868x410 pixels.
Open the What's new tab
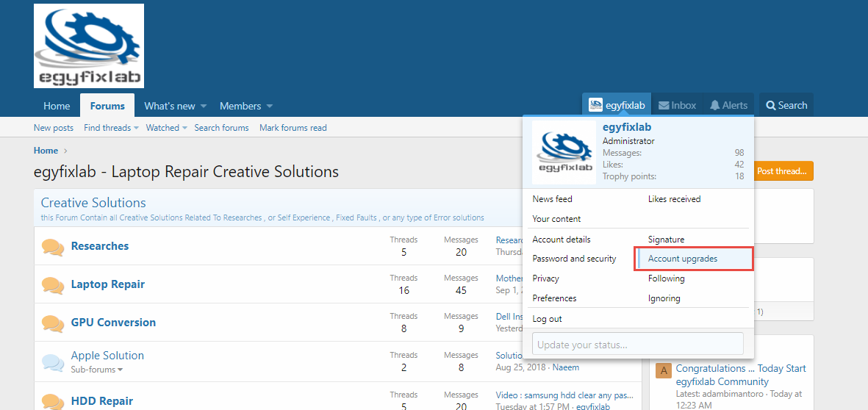point(169,106)
